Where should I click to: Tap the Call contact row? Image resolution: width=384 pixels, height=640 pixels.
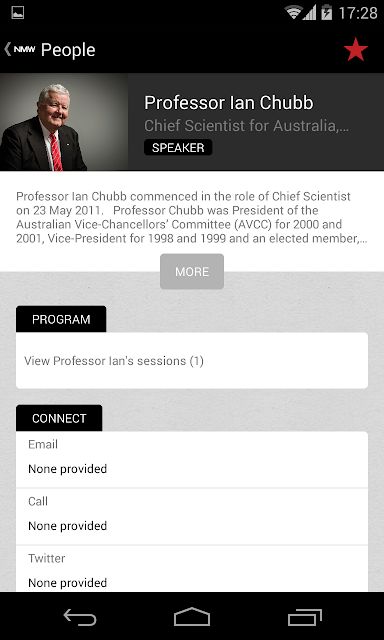point(192,516)
